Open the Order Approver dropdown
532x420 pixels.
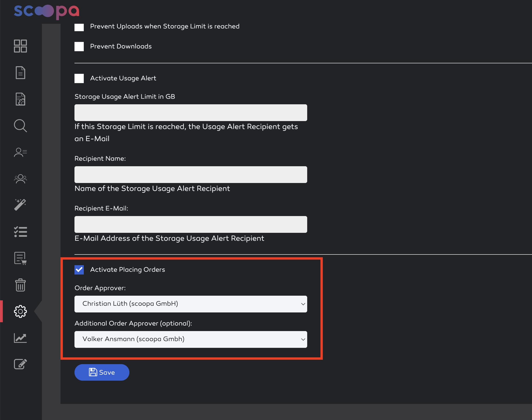(191, 304)
